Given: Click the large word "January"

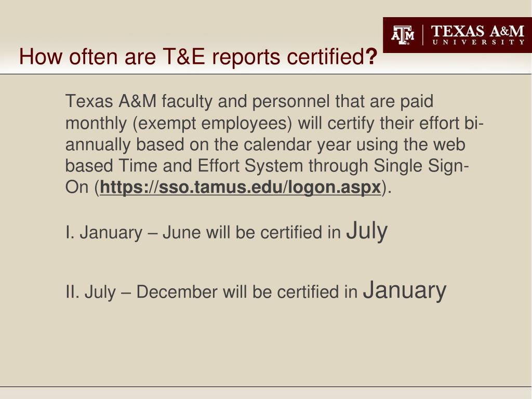Looking at the screenshot, I should point(404,290).
